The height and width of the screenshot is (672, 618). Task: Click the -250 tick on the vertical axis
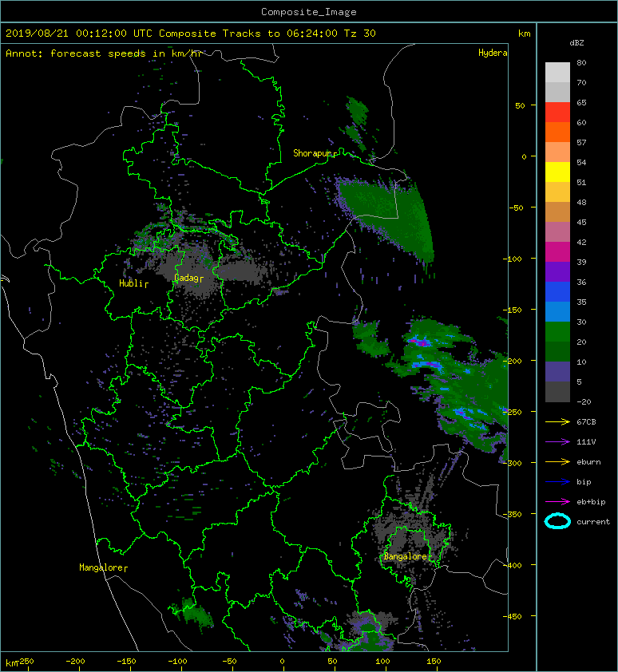click(x=512, y=412)
